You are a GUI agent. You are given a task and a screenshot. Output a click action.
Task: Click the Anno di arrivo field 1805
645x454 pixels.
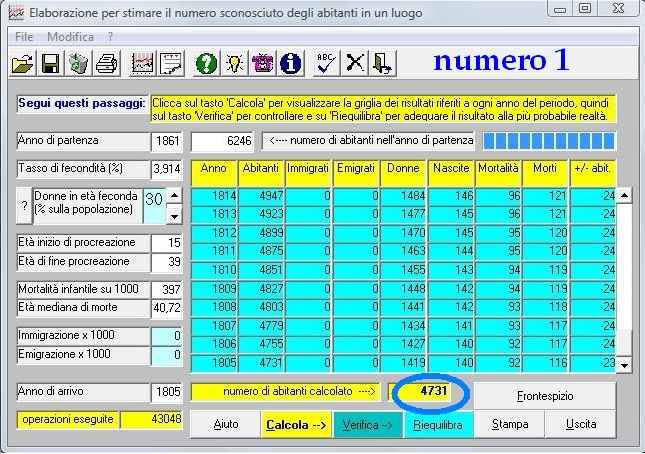click(x=167, y=392)
